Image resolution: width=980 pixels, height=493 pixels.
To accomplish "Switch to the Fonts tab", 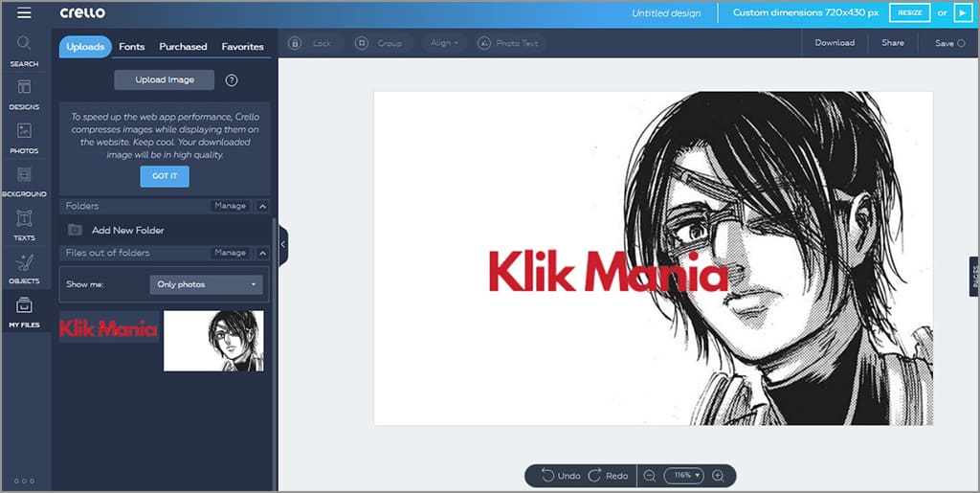I will [x=131, y=47].
